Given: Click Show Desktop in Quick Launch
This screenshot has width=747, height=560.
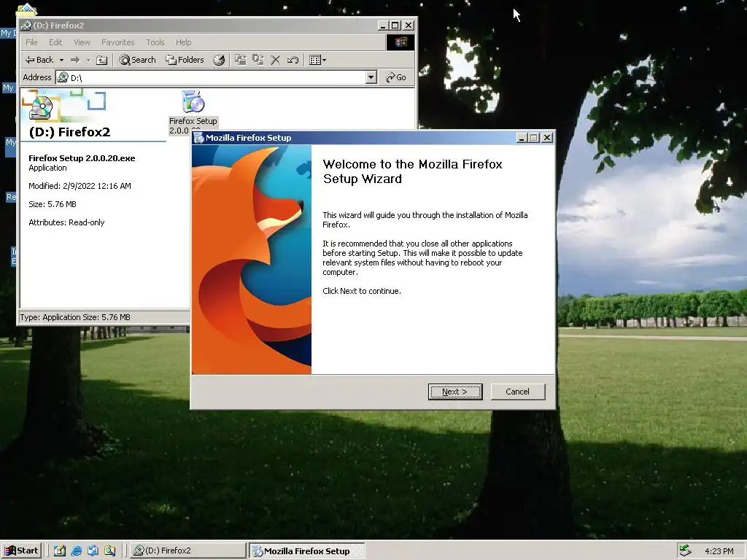Looking at the screenshot, I should click(x=60, y=551).
